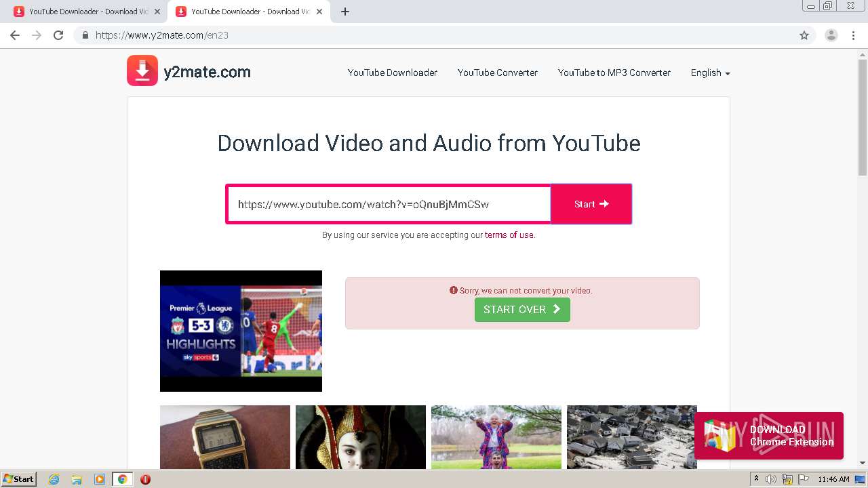Screen dimensions: 868x488
Task: Bookmark this page with the star icon
Action: (x=804, y=35)
